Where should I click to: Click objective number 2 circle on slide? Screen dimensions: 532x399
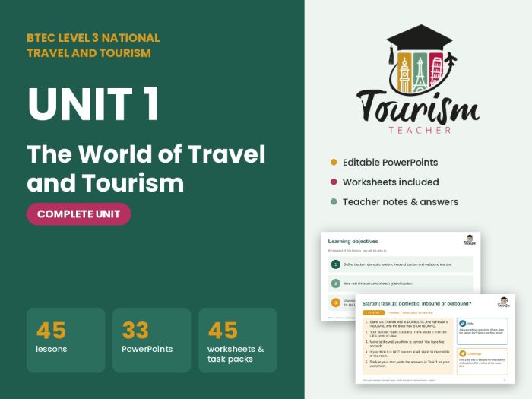click(336, 283)
